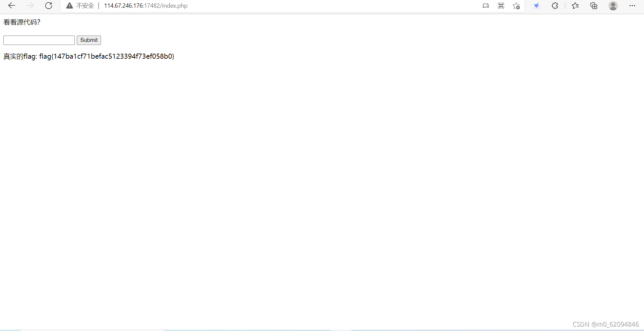Click the '不安全' security label
Viewport: 644px width, 331px height.
click(85, 6)
